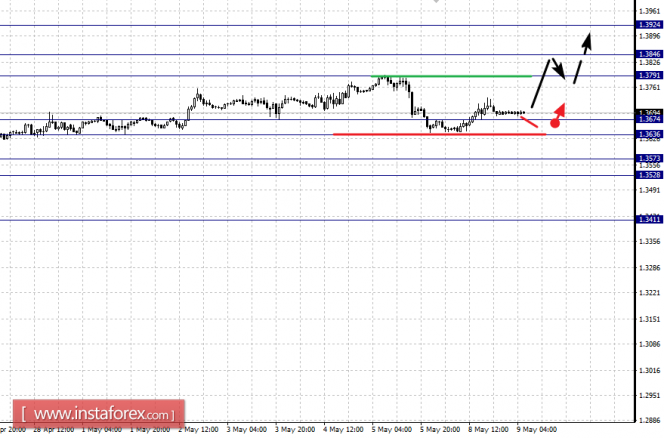Click the topmost black upward arrow head
664x438 pixels.
pyautogui.click(x=587, y=39)
